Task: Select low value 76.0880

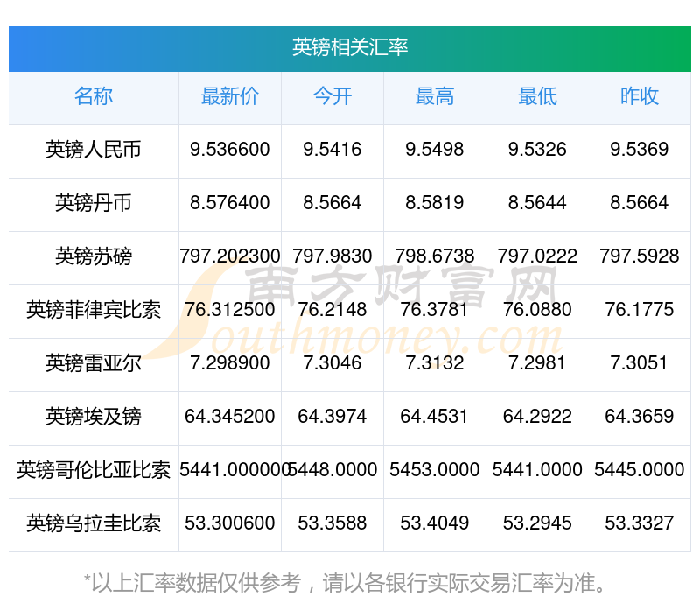Action: tap(537, 310)
